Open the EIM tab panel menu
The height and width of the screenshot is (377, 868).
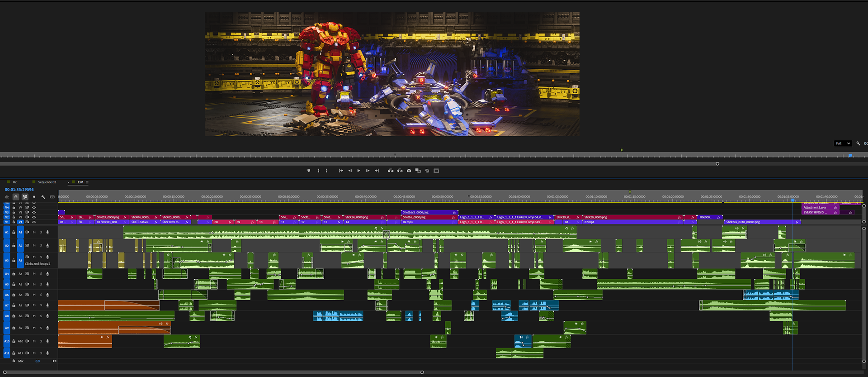[x=87, y=182]
